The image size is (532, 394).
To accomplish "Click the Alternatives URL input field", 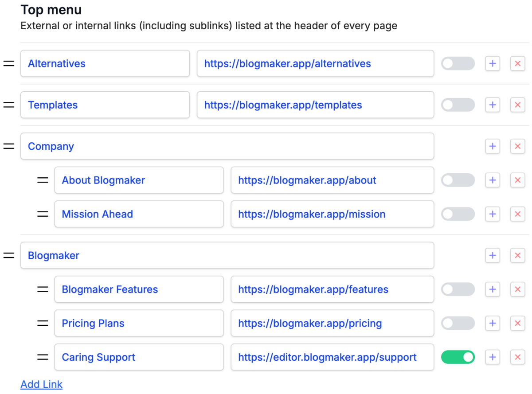I will tap(315, 63).
